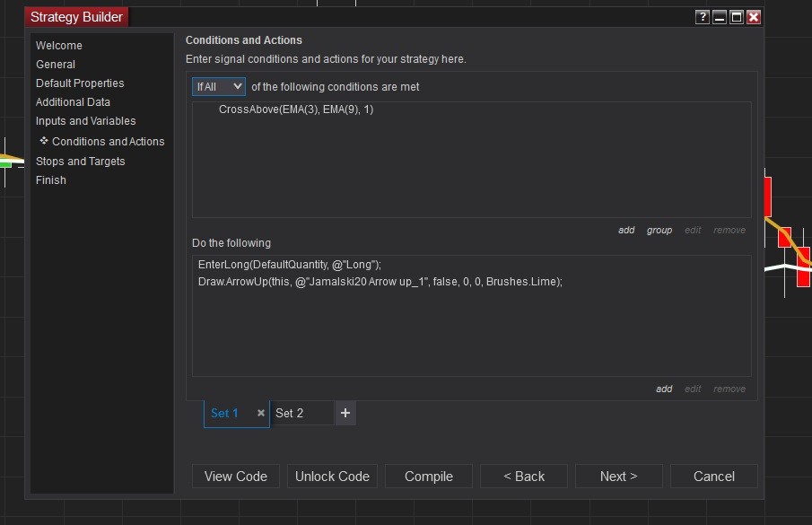Image resolution: width=812 pixels, height=525 pixels.
Task: Open Stops and Targets page
Action: (x=80, y=162)
